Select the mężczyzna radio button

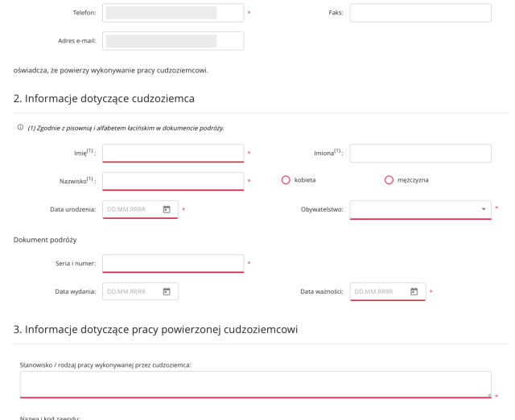coord(389,180)
